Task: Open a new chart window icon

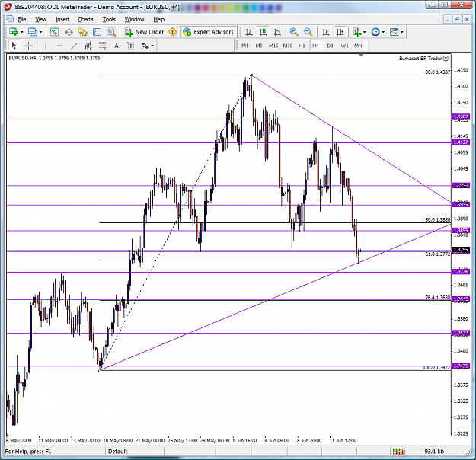Action: [x=14, y=31]
